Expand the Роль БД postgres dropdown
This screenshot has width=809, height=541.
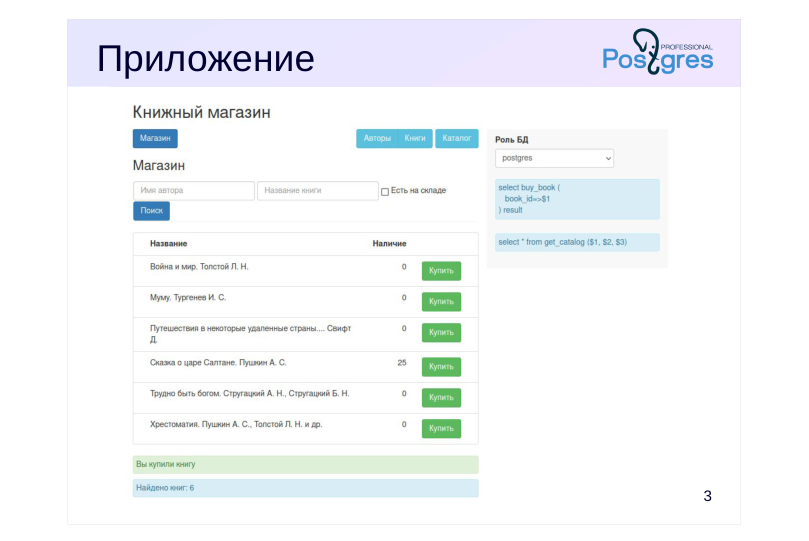555,158
